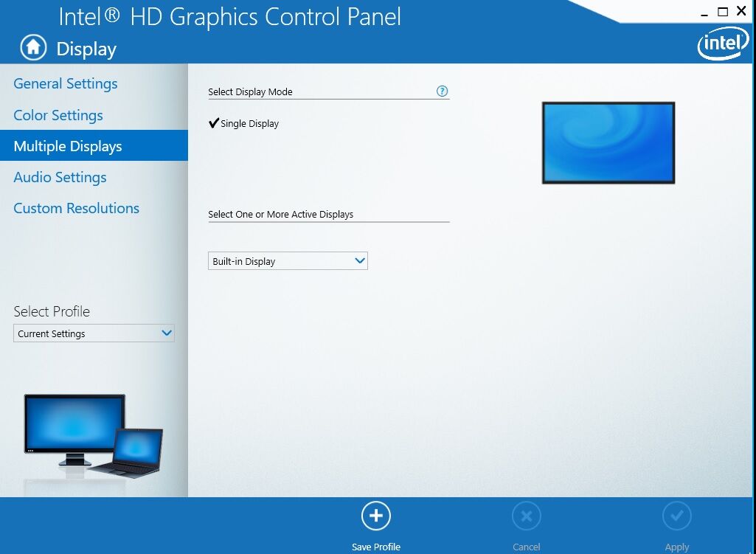Screen dimensions: 756x554
Task: Maximize the control panel window
Action: pyautogui.click(x=723, y=12)
